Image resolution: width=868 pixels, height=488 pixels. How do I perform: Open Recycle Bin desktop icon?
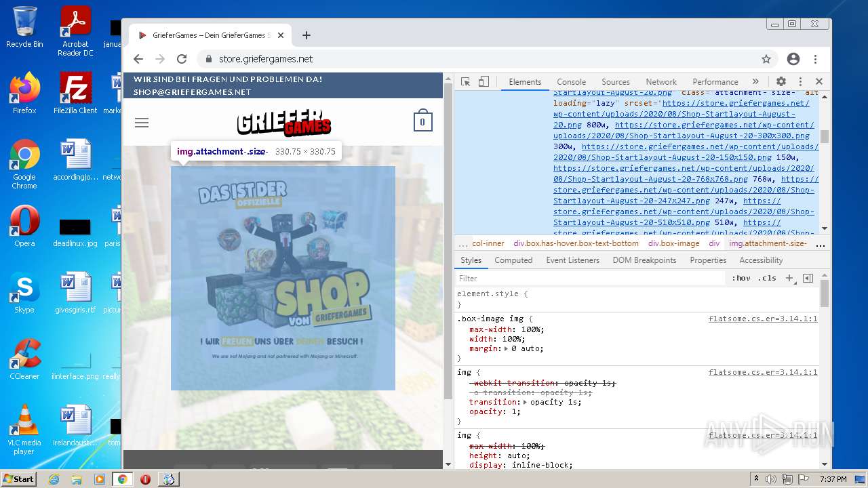pos(24,27)
